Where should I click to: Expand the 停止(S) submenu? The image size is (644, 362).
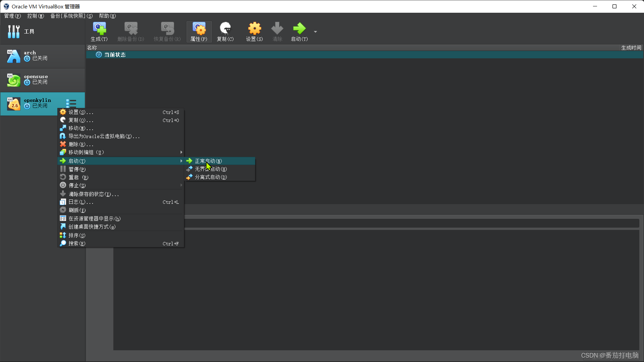coord(121,185)
